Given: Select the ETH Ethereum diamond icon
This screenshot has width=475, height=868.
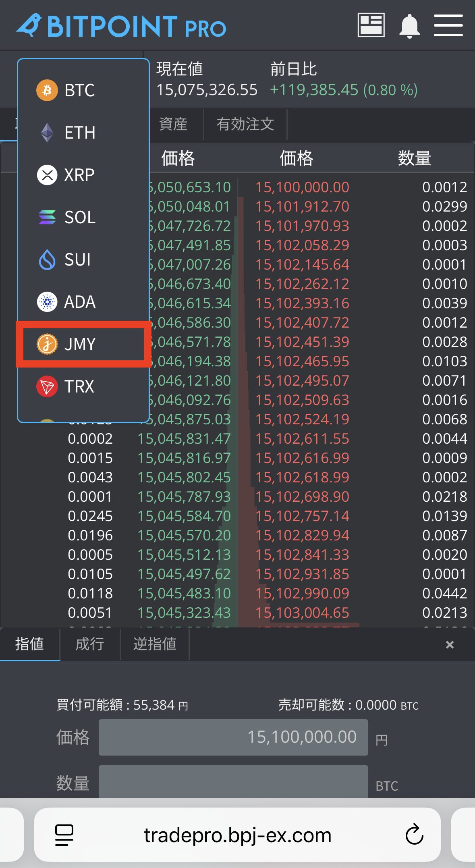Looking at the screenshot, I should (47, 133).
